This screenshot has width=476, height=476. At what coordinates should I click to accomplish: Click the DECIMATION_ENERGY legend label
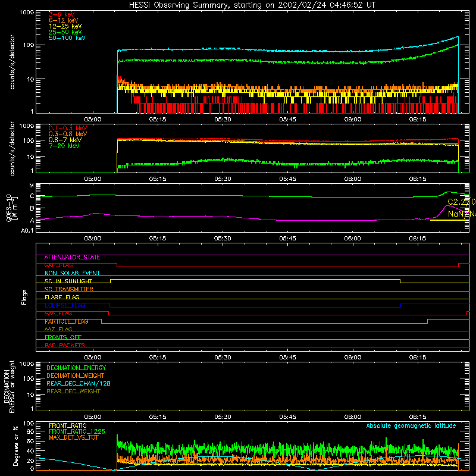pyautogui.click(x=76, y=368)
